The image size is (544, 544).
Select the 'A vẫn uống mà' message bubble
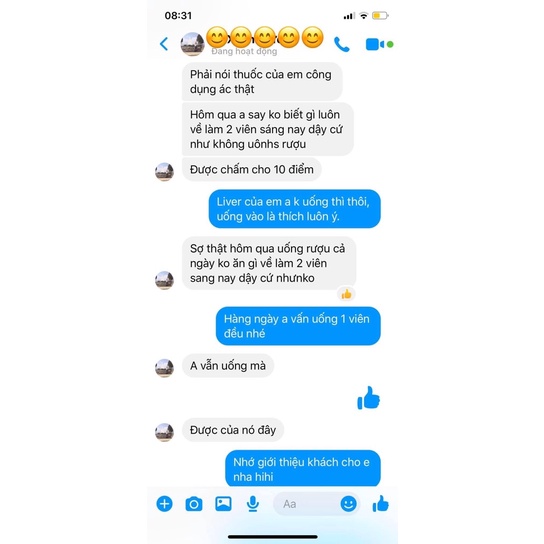tap(228, 366)
